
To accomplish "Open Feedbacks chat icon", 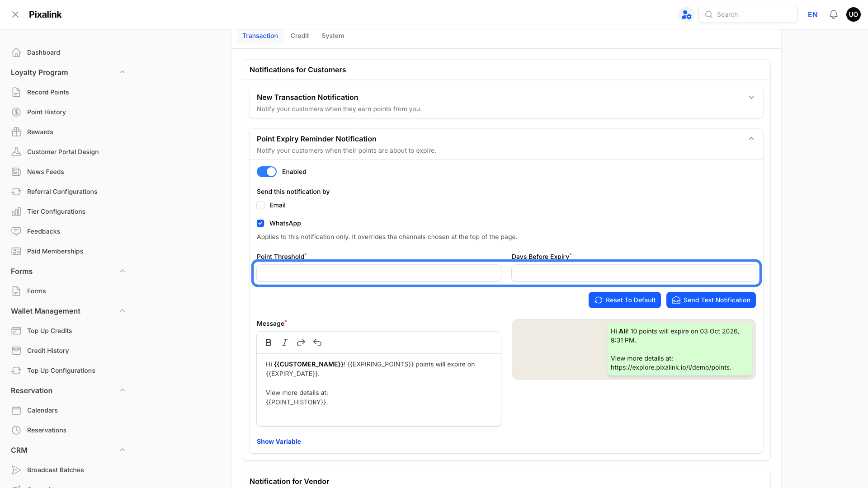I will 16,231.
